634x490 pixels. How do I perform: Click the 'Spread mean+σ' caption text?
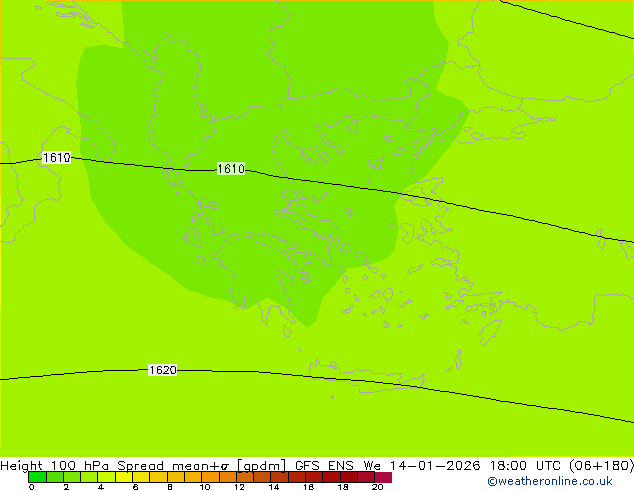click(x=173, y=466)
